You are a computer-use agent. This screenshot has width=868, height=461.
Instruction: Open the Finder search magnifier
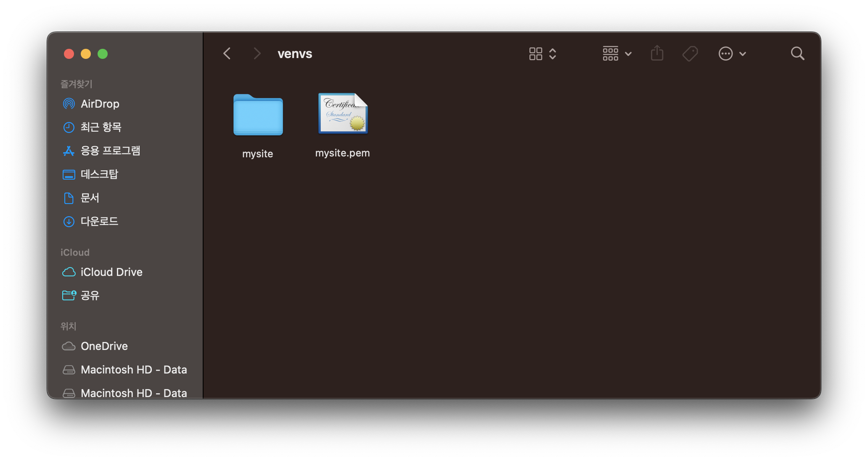797,53
